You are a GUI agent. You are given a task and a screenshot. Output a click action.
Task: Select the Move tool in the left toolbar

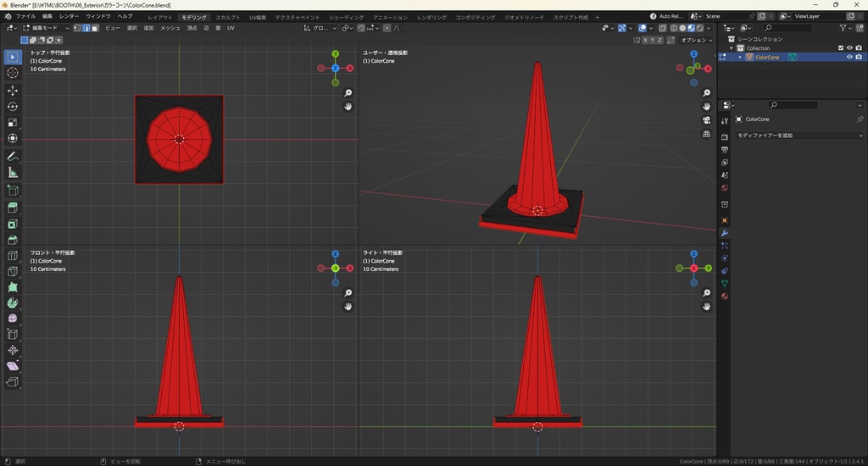pyautogui.click(x=13, y=90)
